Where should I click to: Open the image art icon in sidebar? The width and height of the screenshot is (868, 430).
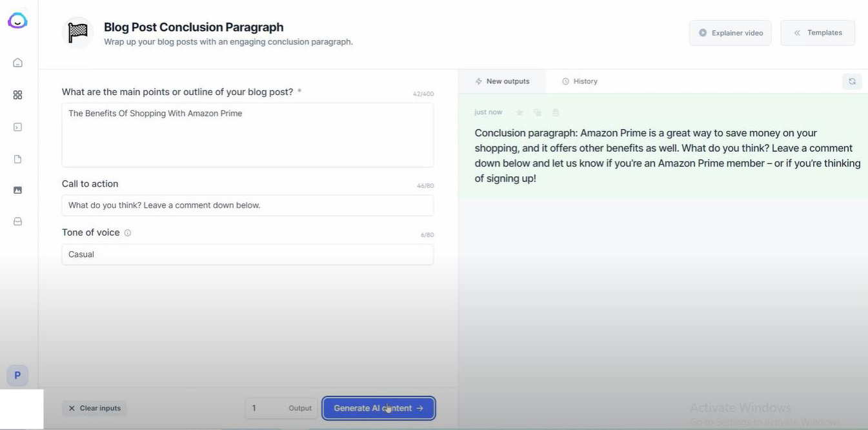click(17, 190)
